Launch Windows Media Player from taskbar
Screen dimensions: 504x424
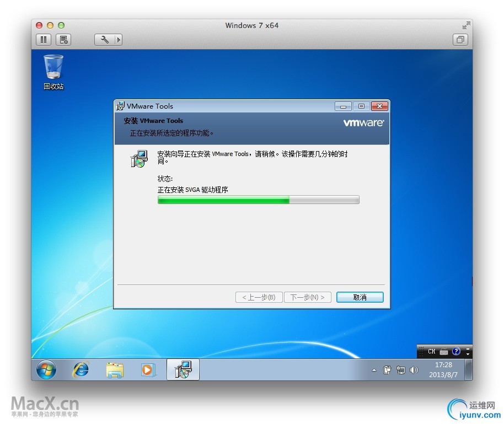click(148, 370)
